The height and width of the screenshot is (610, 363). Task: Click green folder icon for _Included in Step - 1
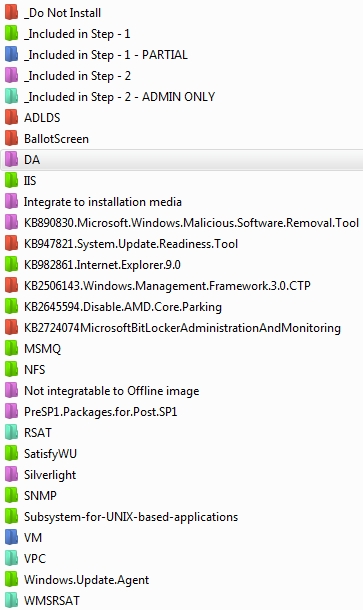[11, 34]
